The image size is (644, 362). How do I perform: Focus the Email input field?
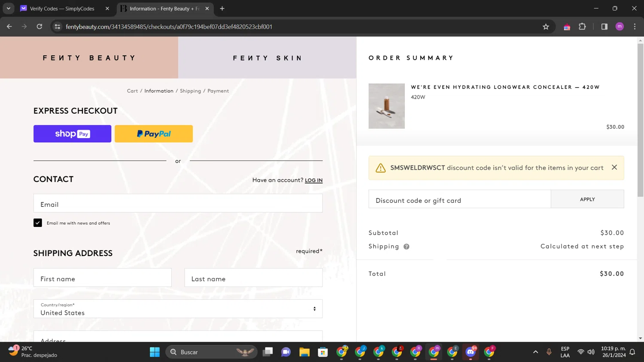(178, 203)
